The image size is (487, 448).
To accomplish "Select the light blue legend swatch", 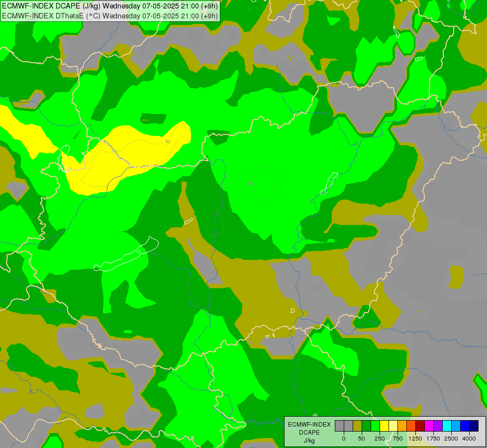I will pos(456,426).
